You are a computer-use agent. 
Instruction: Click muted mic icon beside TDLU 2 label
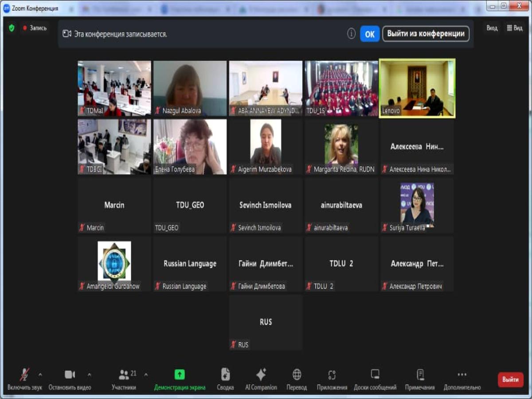coord(309,286)
